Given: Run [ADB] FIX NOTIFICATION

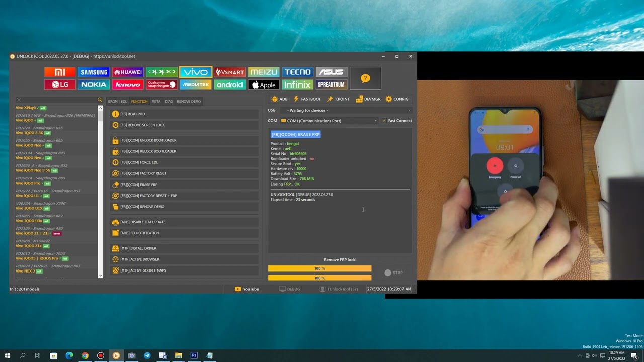Looking at the screenshot, I should pyautogui.click(x=184, y=233).
